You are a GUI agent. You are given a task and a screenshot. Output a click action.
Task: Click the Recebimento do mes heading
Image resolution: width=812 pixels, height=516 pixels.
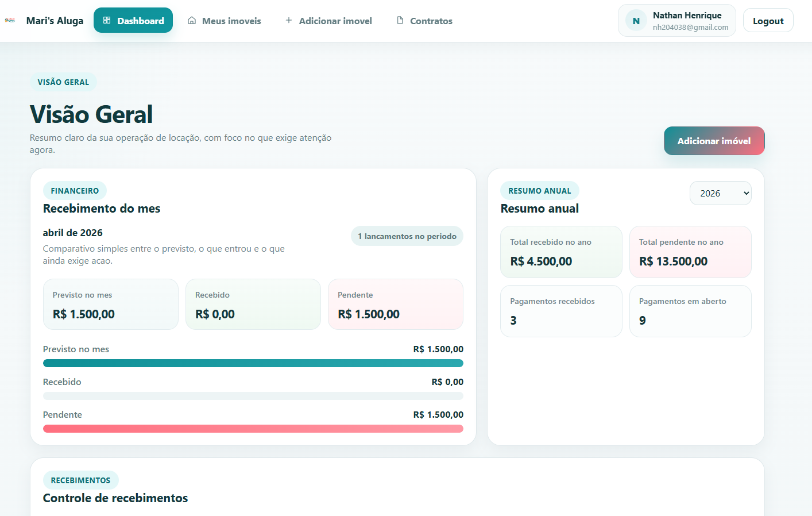click(x=102, y=209)
